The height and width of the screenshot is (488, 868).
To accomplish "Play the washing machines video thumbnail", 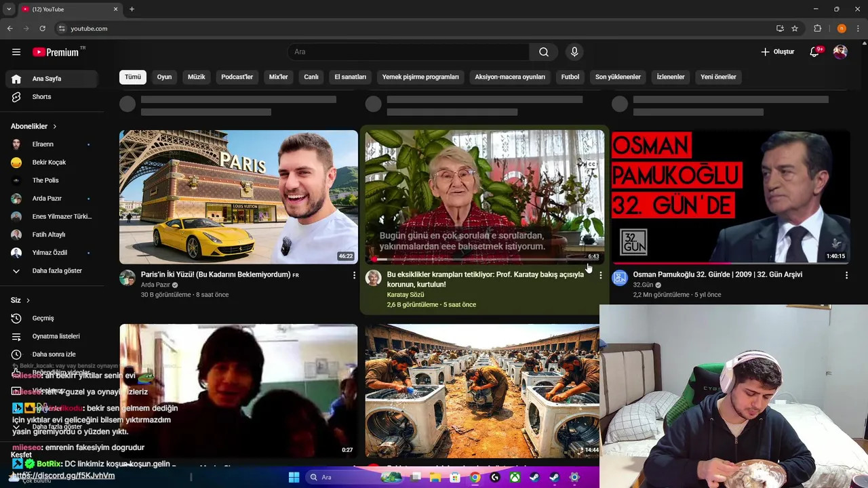I will (482, 391).
